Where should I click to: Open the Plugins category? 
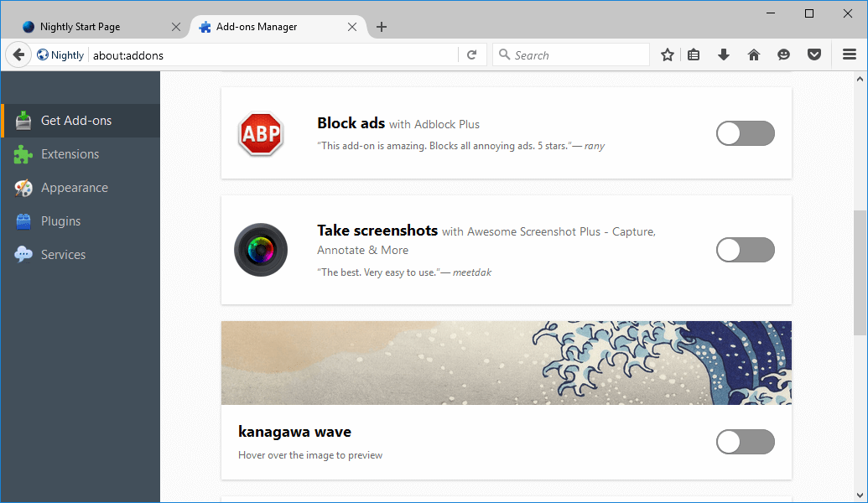(81, 221)
